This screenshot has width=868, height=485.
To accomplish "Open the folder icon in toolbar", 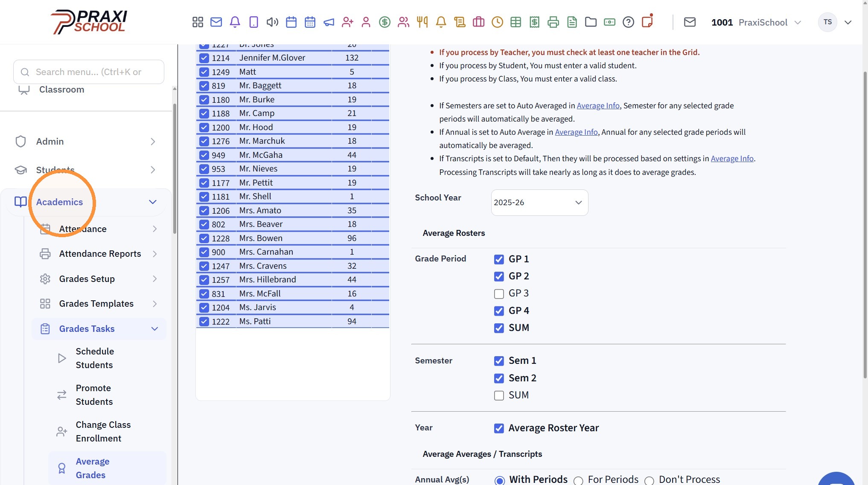I will tap(591, 22).
